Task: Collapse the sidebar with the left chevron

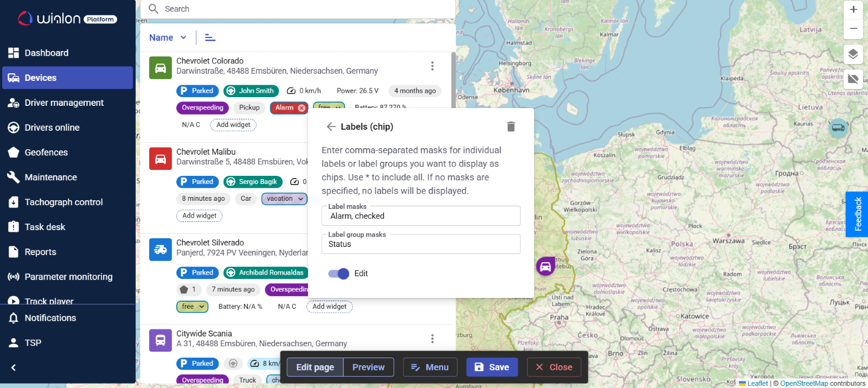Action: [x=14, y=367]
